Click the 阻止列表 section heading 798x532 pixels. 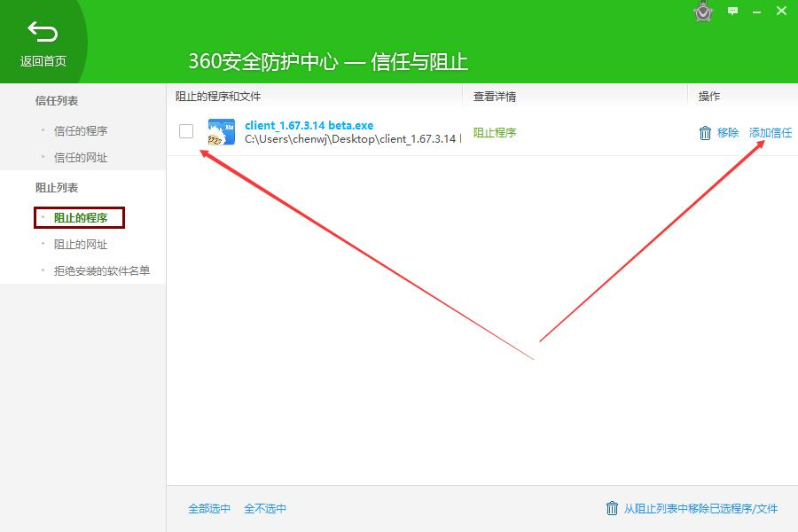pos(57,188)
